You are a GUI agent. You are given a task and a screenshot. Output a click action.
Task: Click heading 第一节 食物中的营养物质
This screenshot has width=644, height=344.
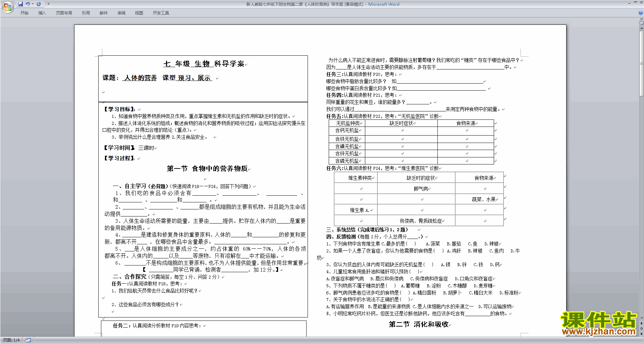tap(207, 168)
